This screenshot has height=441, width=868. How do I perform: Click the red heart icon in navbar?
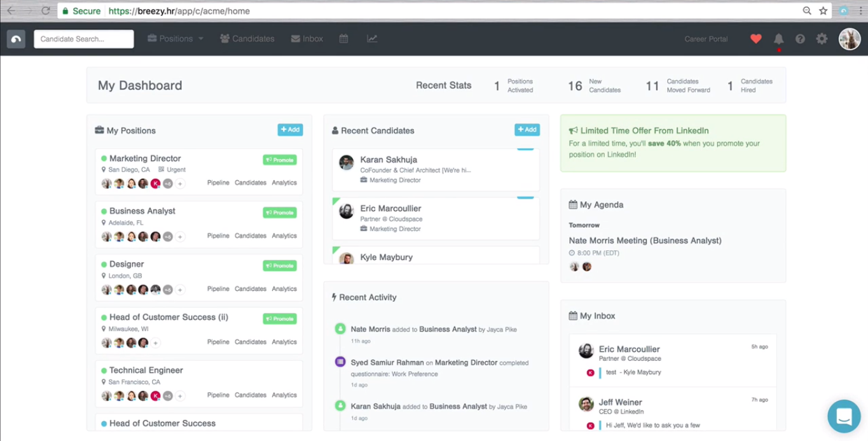click(x=755, y=39)
